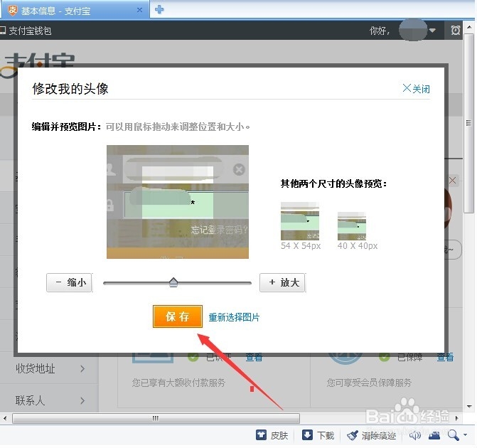The image size is (477, 448).
Task: Open the zoom dropdown arrow in status bar
Action: click(x=465, y=435)
